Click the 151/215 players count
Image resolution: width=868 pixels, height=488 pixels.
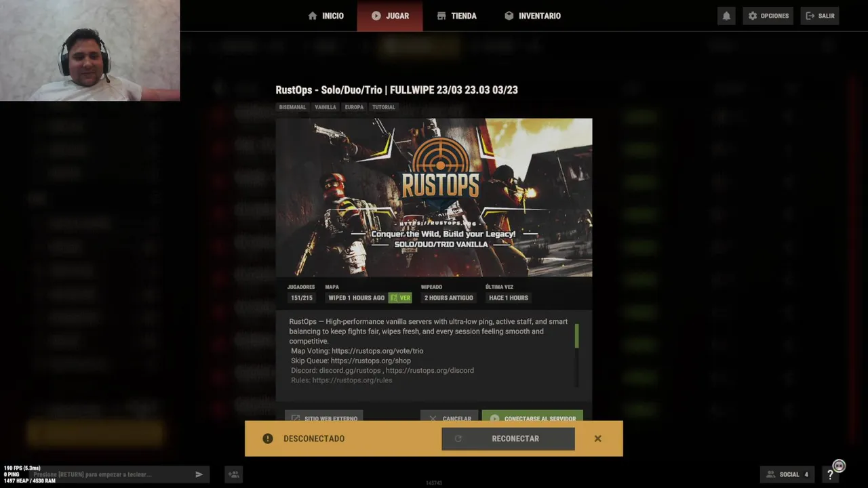(302, 298)
